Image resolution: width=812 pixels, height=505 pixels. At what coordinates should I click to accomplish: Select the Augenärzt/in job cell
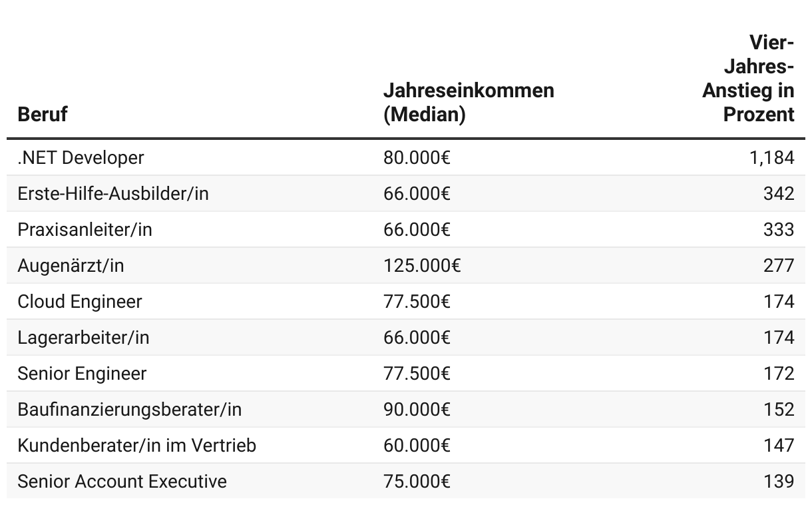(x=71, y=265)
